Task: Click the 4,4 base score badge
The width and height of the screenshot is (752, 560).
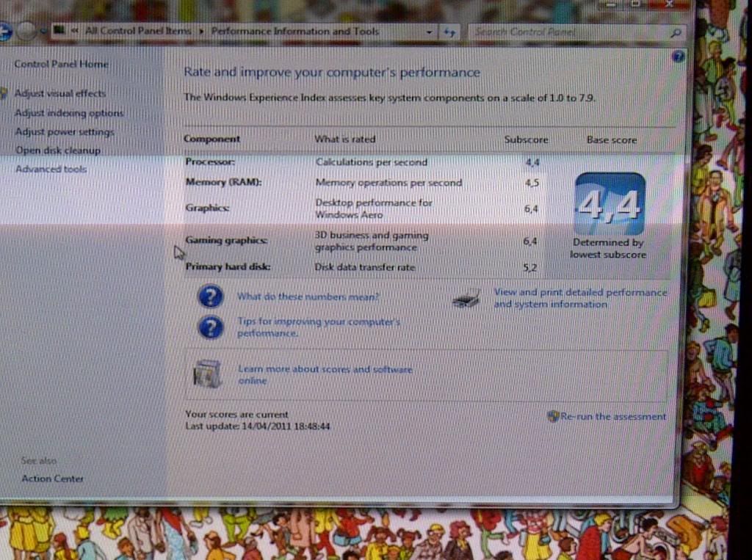Action: click(610, 203)
